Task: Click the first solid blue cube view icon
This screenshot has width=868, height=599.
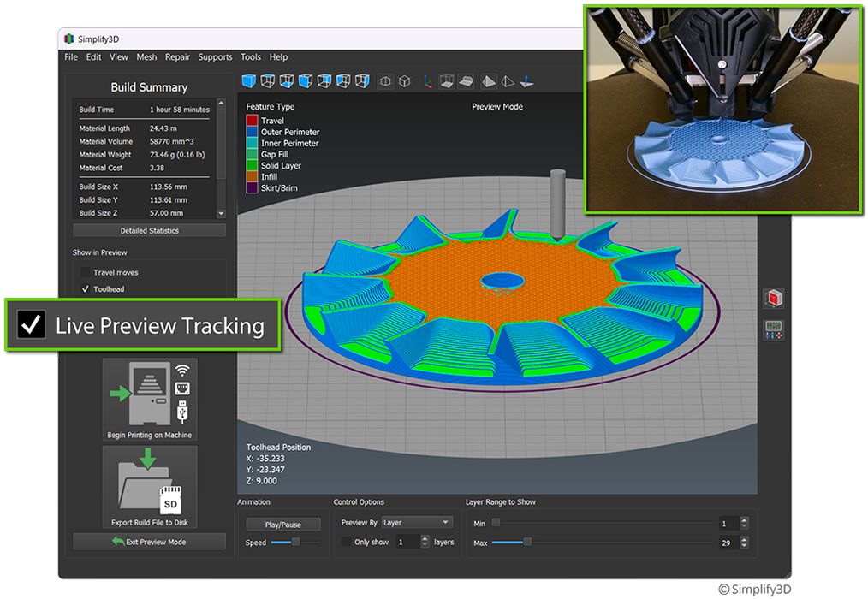Action: tap(248, 81)
